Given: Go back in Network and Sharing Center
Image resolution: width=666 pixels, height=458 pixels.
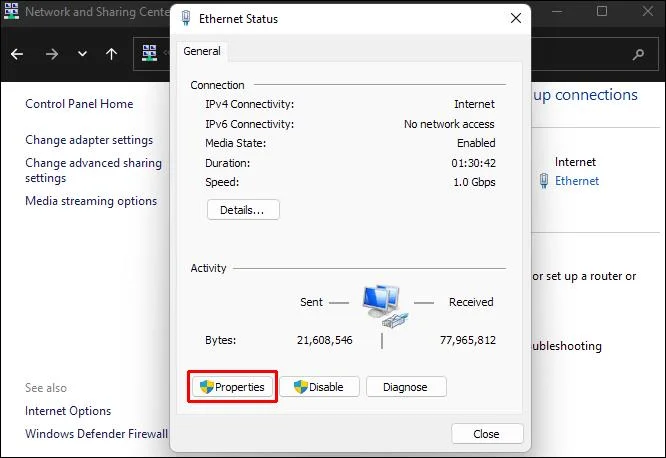Looking at the screenshot, I should pyautogui.click(x=17, y=54).
